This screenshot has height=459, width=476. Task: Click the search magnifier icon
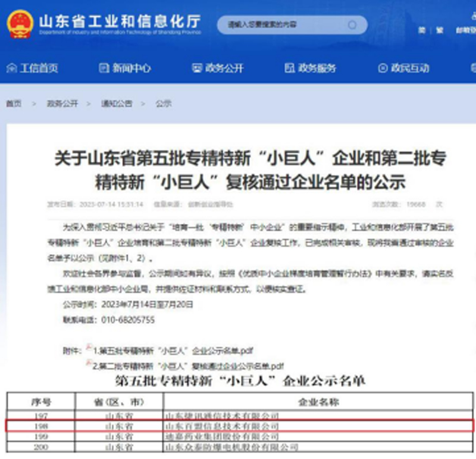coord(352,25)
